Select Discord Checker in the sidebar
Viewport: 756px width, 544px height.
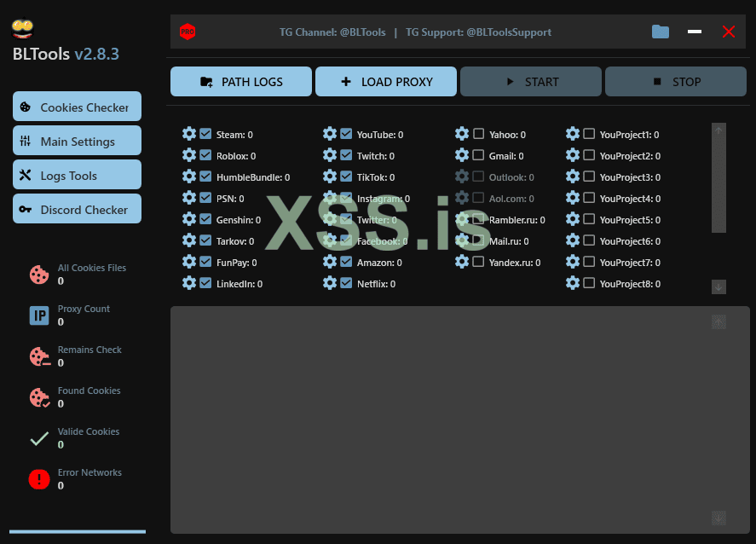click(77, 210)
